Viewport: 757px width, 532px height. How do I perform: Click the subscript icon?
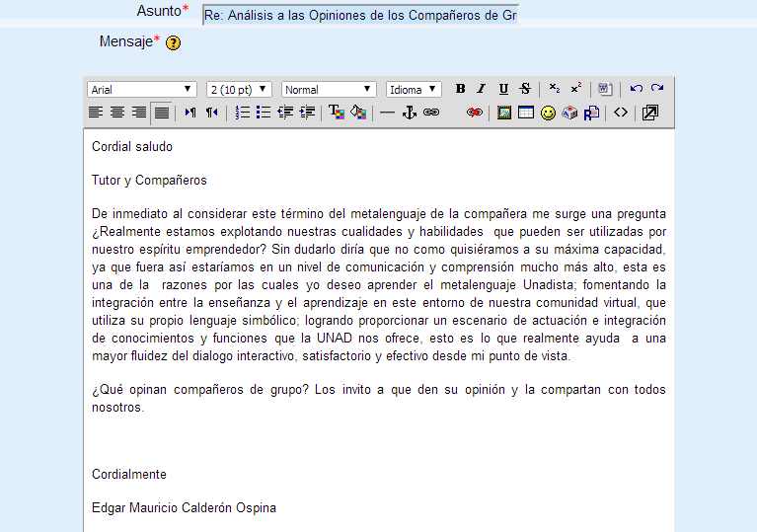point(555,89)
